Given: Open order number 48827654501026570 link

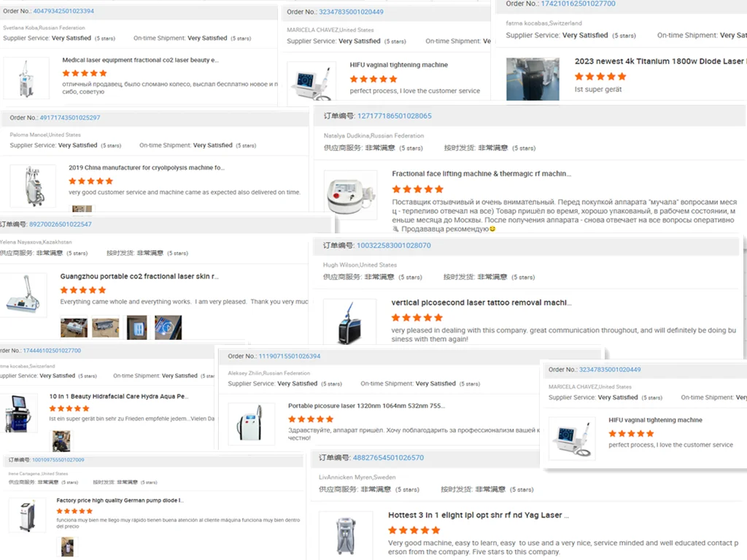Looking at the screenshot, I should click(388, 458).
